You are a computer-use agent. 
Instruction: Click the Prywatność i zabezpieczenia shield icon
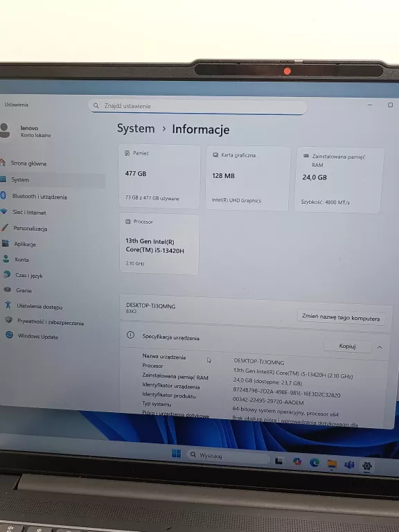9,320
